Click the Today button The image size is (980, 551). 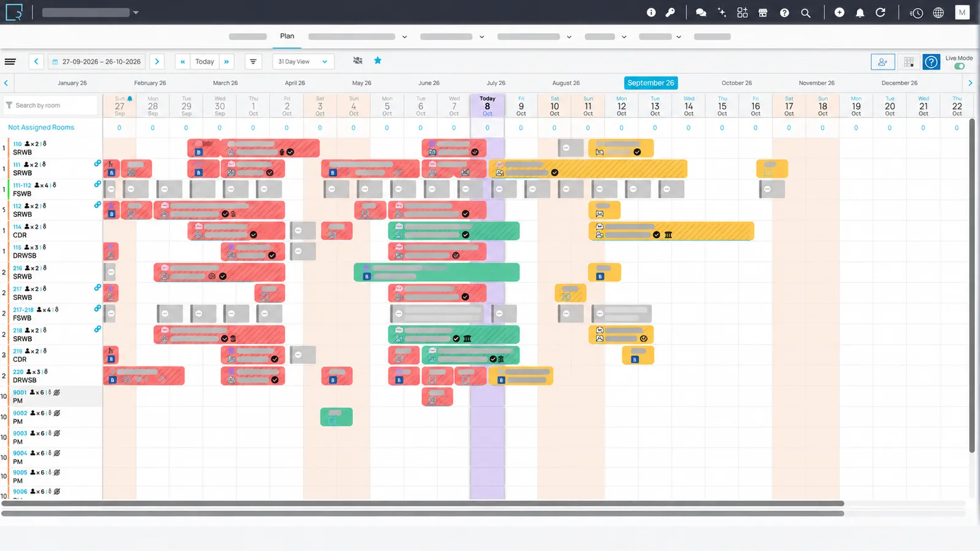tap(205, 61)
